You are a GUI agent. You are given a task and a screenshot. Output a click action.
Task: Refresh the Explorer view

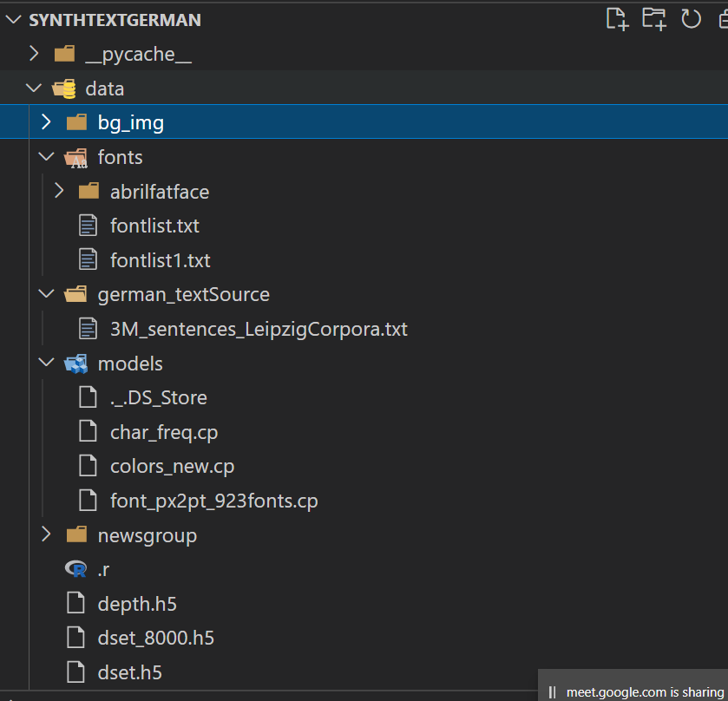coord(691,18)
